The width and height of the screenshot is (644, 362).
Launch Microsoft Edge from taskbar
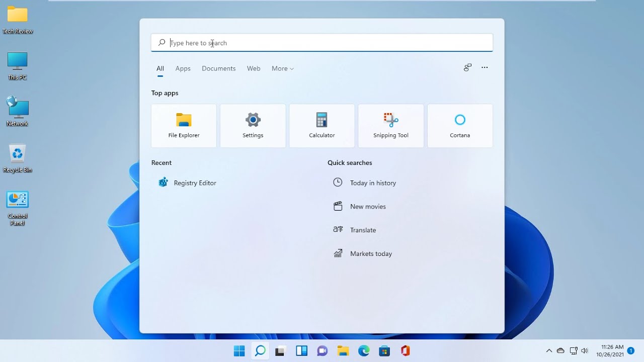(x=364, y=351)
